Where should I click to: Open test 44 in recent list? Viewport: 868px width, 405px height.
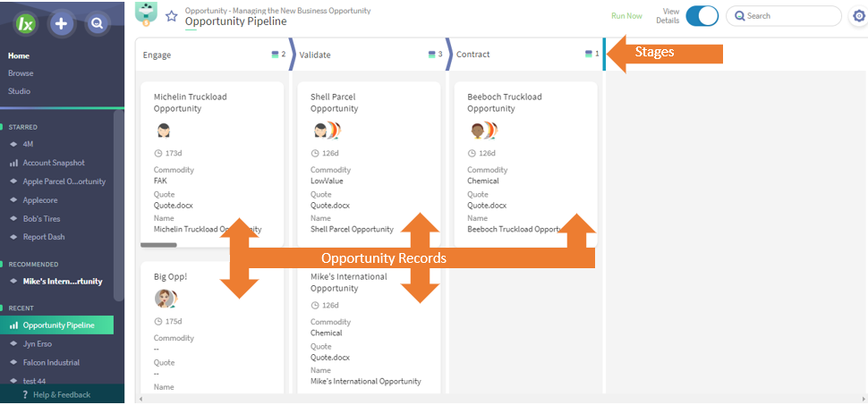[x=34, y=381]
